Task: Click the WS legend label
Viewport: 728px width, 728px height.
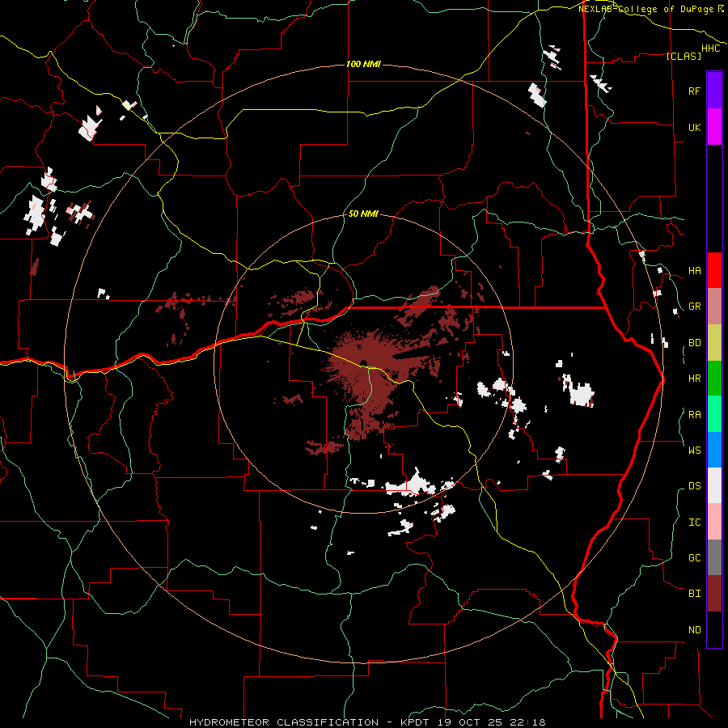Action: tap(695, 450)
